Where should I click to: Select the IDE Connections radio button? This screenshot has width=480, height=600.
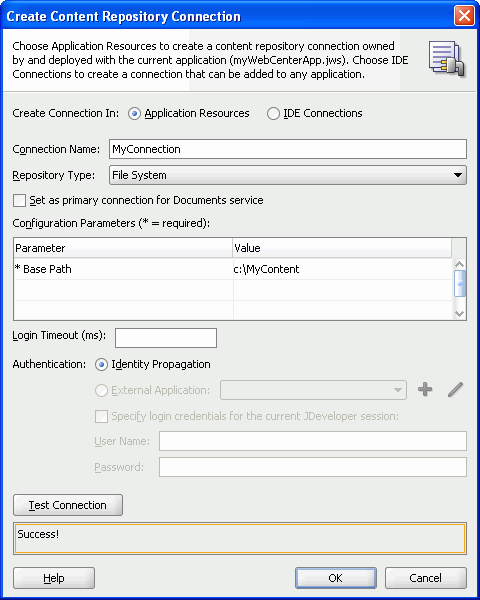273,114
